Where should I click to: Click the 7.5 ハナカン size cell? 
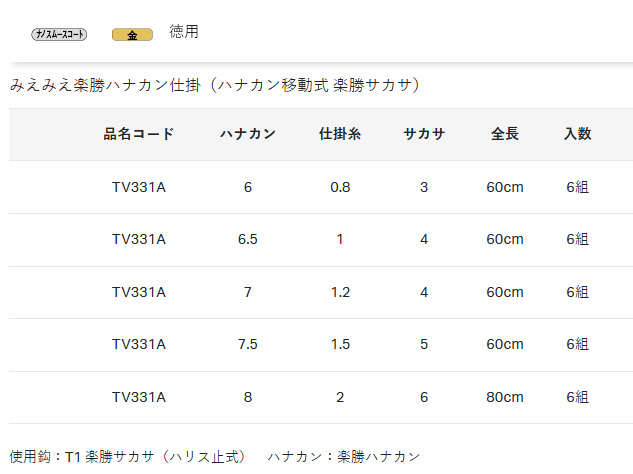click(248, 344)
